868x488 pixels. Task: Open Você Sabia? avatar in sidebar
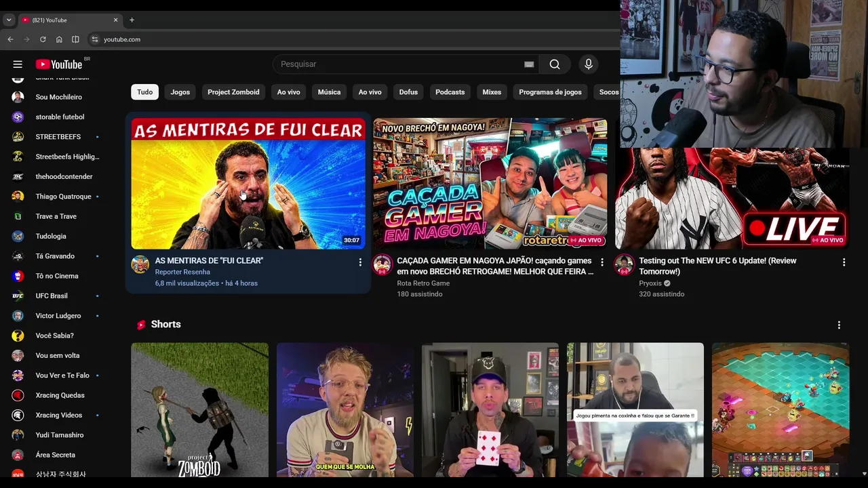(18, 335)
